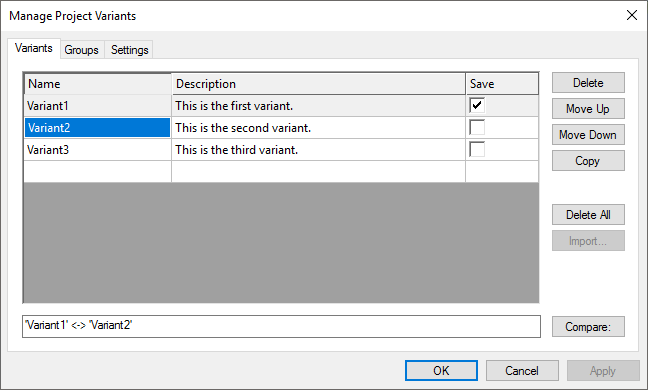Screen dimensions: 648x390
Task: Close the Manage Project Variants dialog
Action: point(631,15)
